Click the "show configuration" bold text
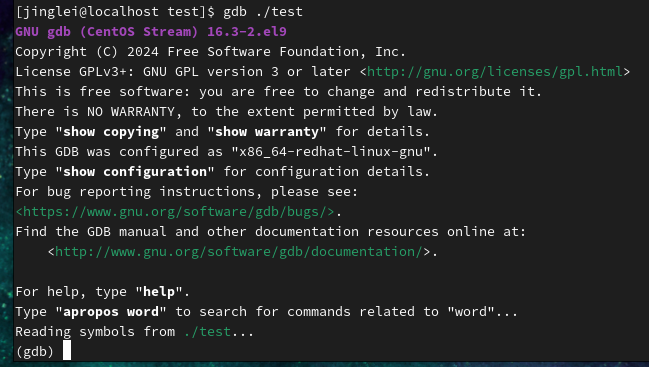The height and width of the screenshot is (367, 649). [x=135, y=172]
